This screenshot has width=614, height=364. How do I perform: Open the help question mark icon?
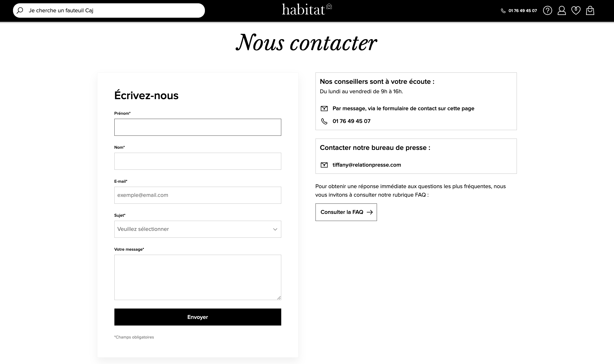pyautogui.click(x=547, y=11)
